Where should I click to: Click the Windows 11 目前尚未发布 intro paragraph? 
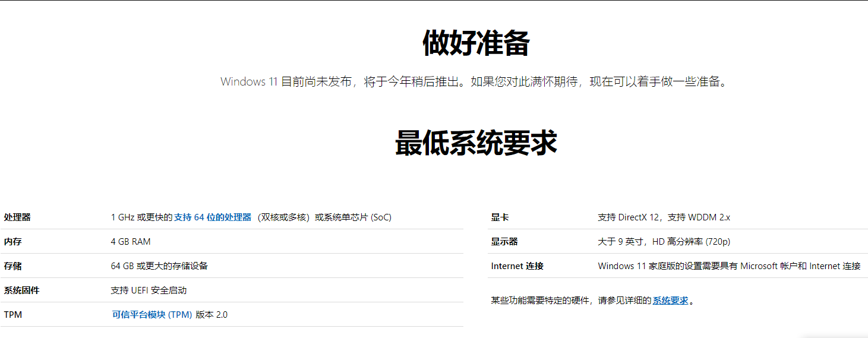click(x=474, y=82)
